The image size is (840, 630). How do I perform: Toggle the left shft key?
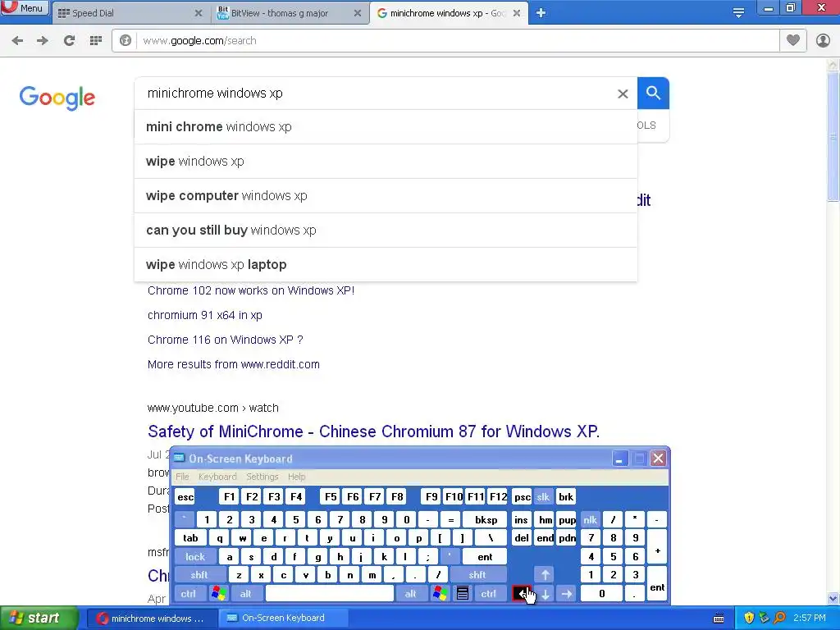199,575
